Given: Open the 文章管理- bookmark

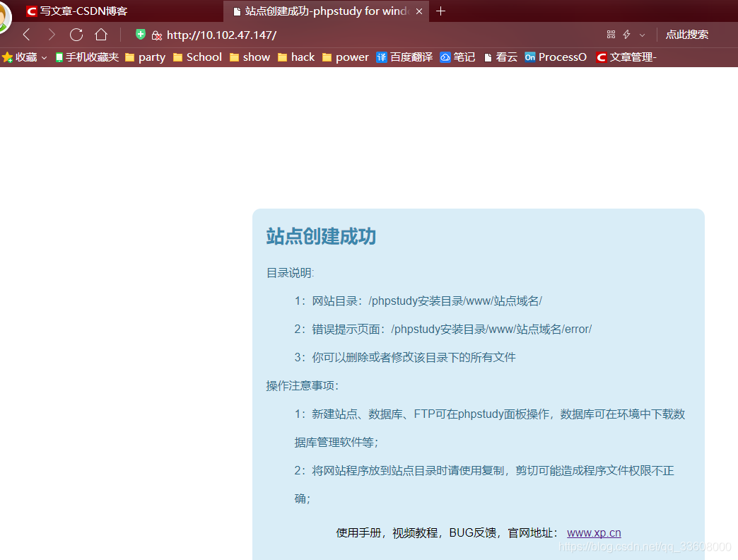Looking at the screenshot, I should tap(626, 57).
